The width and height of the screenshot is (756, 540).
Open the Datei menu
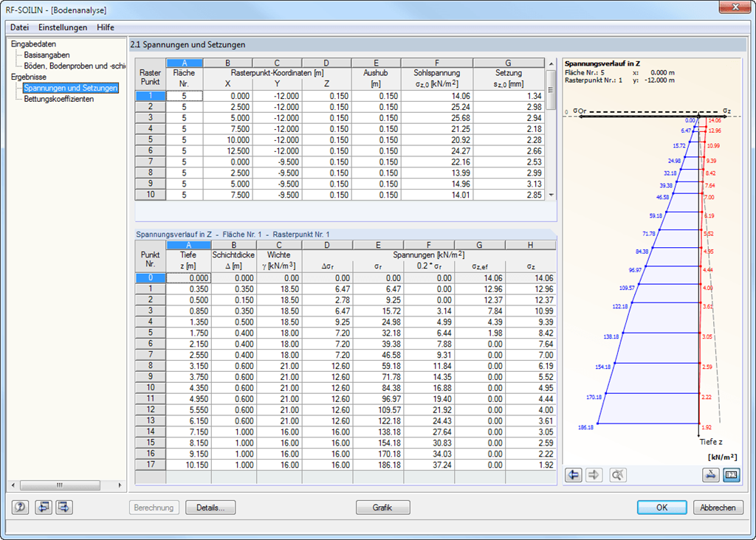(x=19, y=27)
